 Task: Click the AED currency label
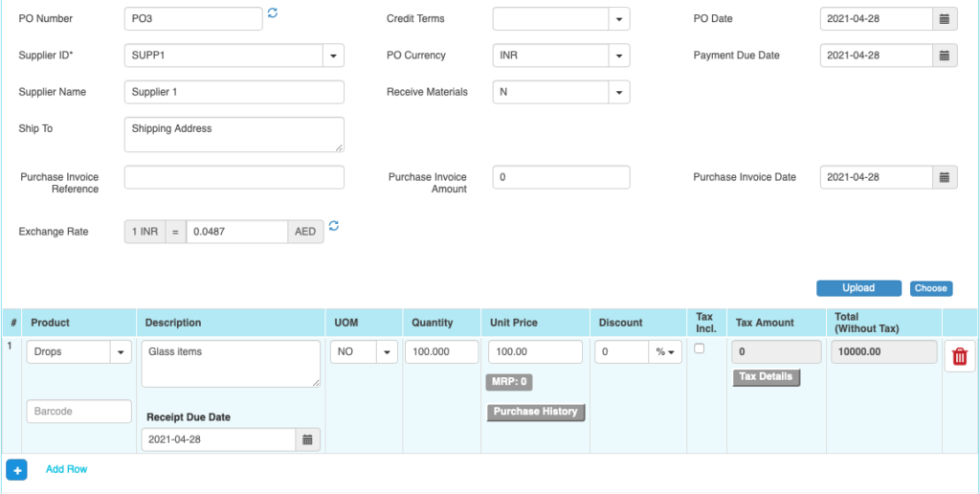(x=305, y=232)
